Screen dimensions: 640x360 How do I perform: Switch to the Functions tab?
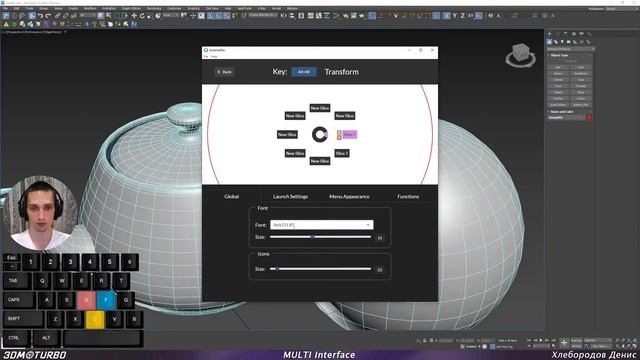click(x=408, y=196)
